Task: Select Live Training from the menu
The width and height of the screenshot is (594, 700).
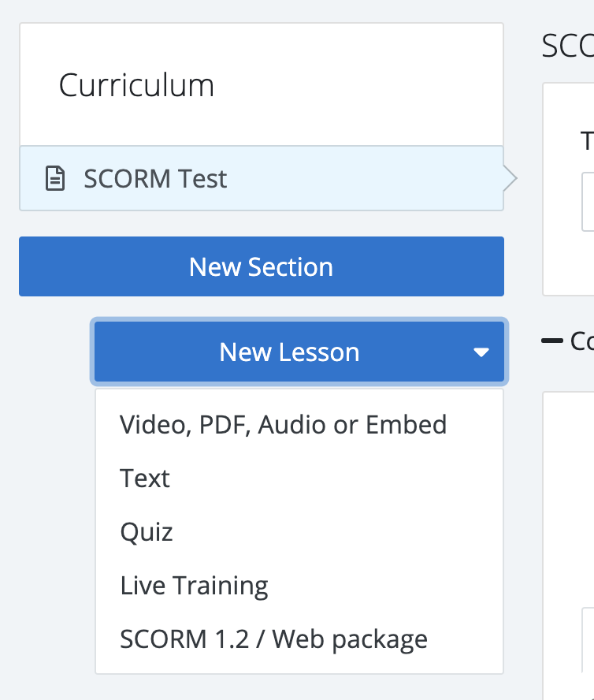Action: (x=194, y=586)
